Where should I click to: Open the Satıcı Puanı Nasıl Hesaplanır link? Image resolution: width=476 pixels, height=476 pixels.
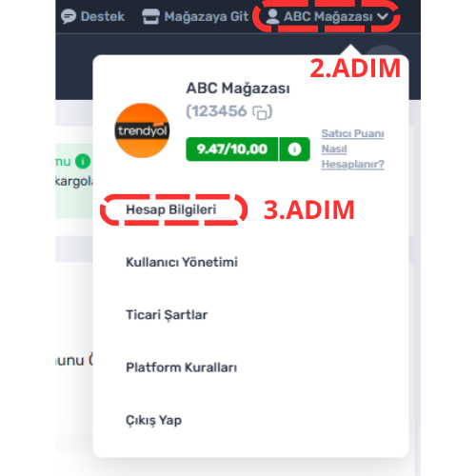click(x=352, y=149)
